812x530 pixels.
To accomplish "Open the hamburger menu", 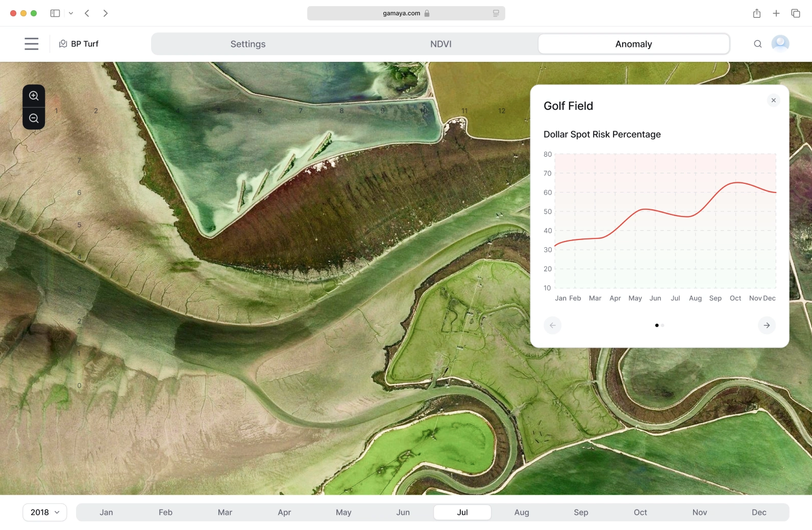I will click(x=32, y=44).
